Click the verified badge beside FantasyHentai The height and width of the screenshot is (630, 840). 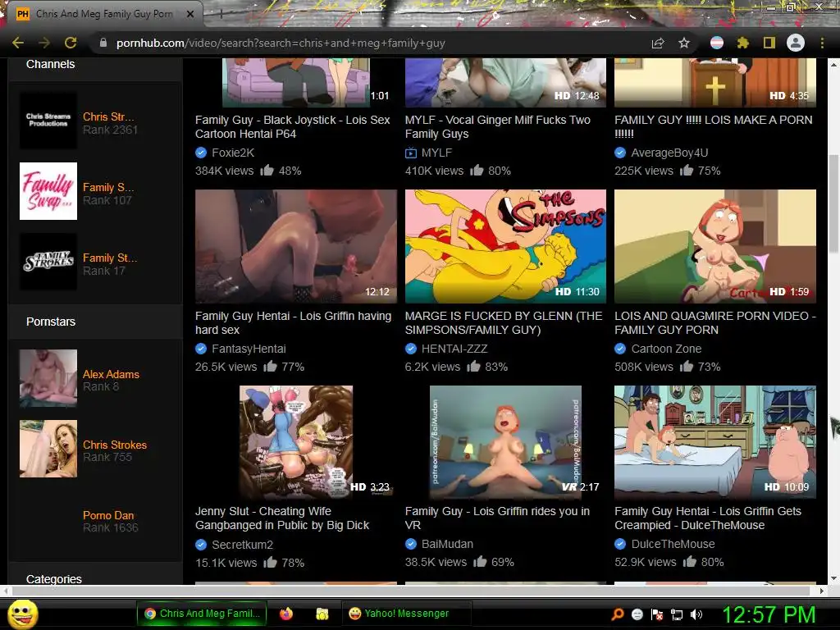[x=201, y=349]
